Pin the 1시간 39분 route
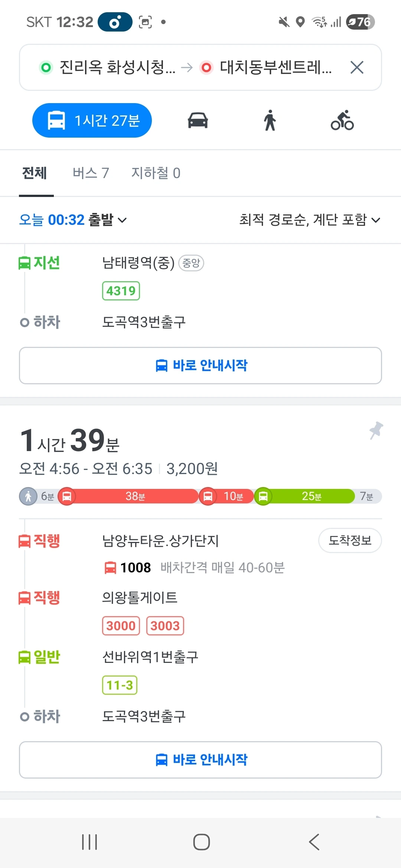 tap(376, 431)
